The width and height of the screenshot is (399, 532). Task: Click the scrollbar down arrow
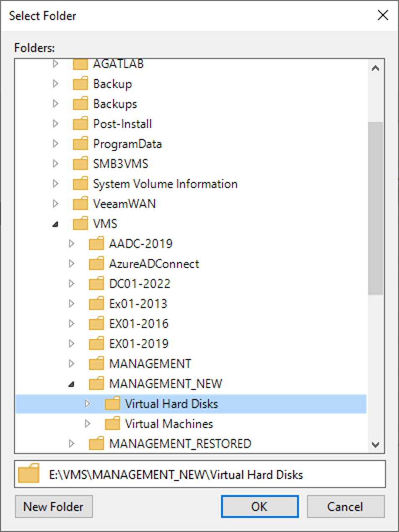click(375, 444)
